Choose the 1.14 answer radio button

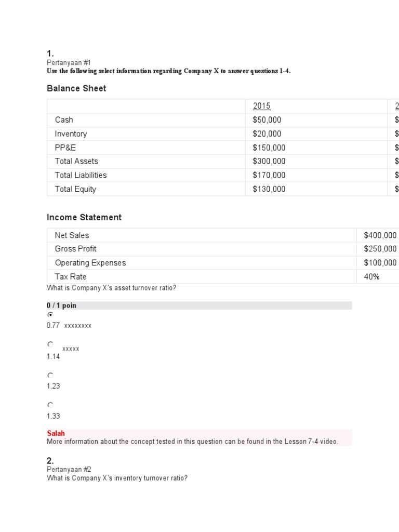(50, 344)
